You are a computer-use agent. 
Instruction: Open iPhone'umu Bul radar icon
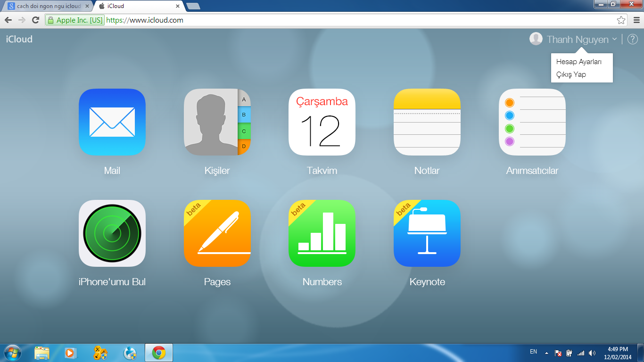pos(112,233)
